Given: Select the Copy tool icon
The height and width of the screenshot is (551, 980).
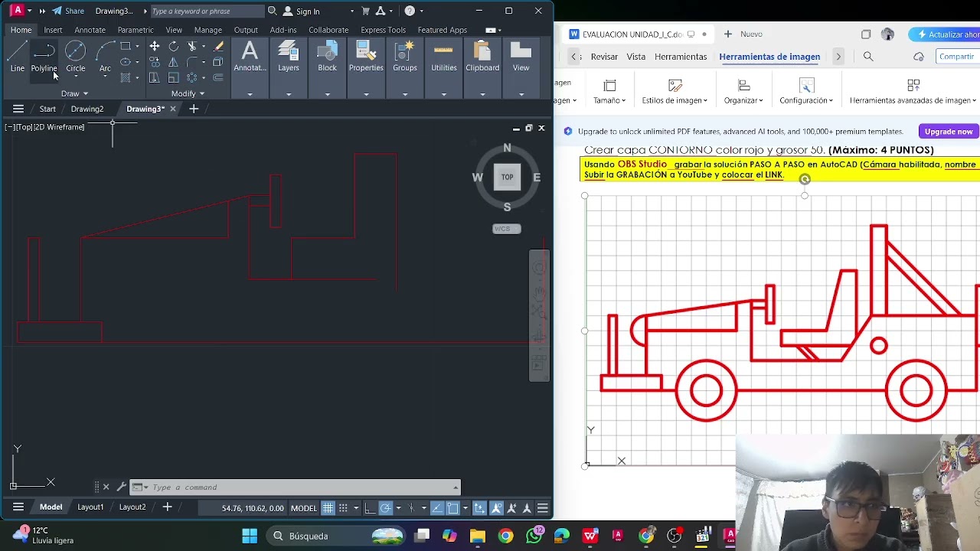Looking at the screenshot, I should click(x=155, y=62).
